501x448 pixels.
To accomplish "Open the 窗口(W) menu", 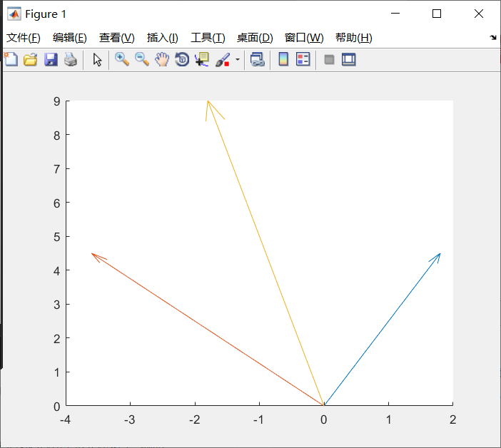I will [304, 38].
